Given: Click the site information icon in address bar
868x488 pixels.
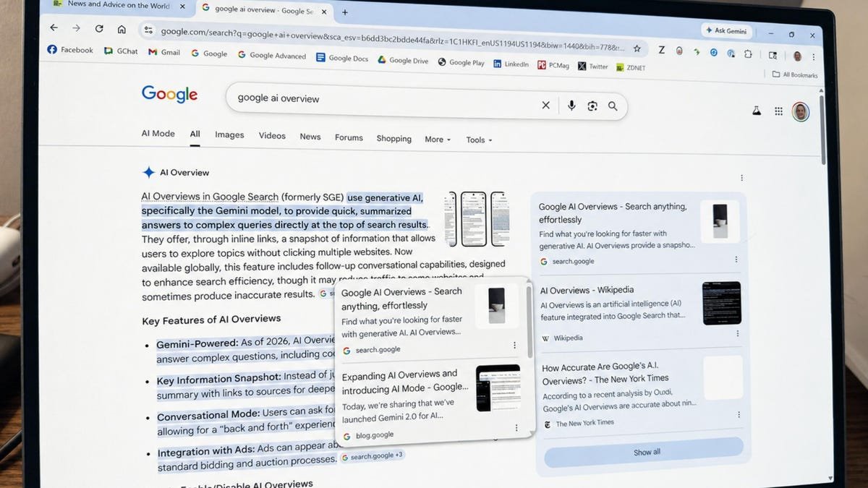Looking at the screenshot, I should tap(148, 30).
